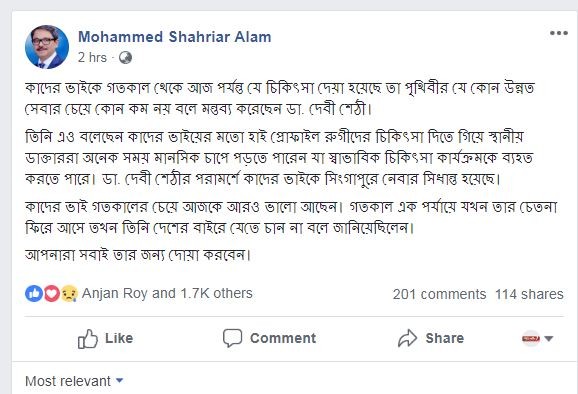Click the Comment speech bubble icon
This screenshot has width=578, height=394.
[x=232, y=338]
